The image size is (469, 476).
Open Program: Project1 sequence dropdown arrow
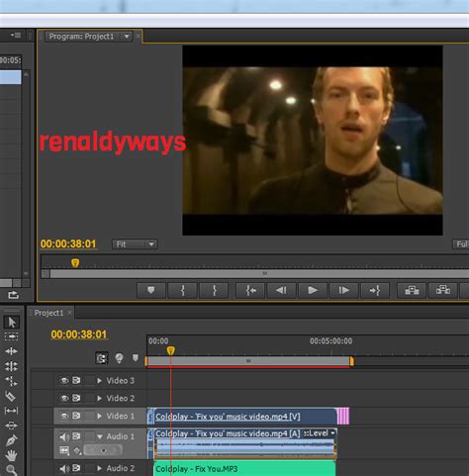click(127, 37)
